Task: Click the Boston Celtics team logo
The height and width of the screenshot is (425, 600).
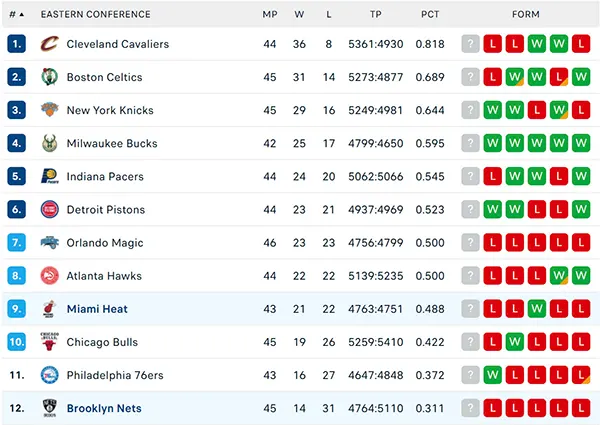Action: click(x=50, y=77)
